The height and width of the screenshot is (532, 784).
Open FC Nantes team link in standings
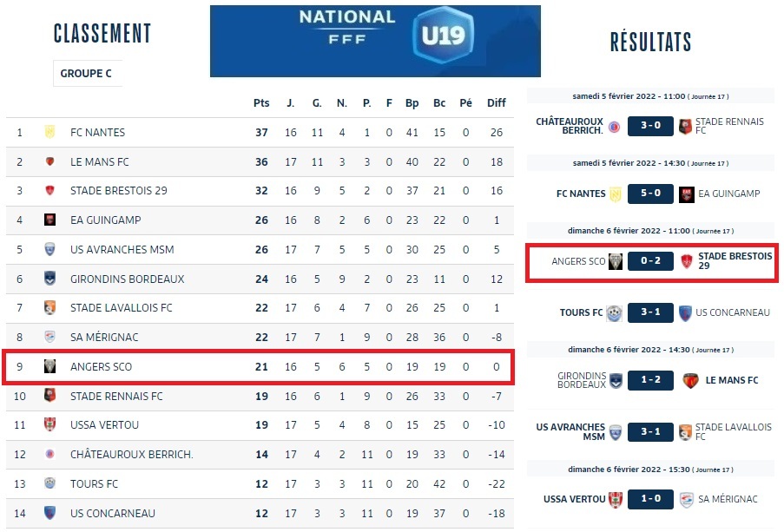(x=97, y=133)
